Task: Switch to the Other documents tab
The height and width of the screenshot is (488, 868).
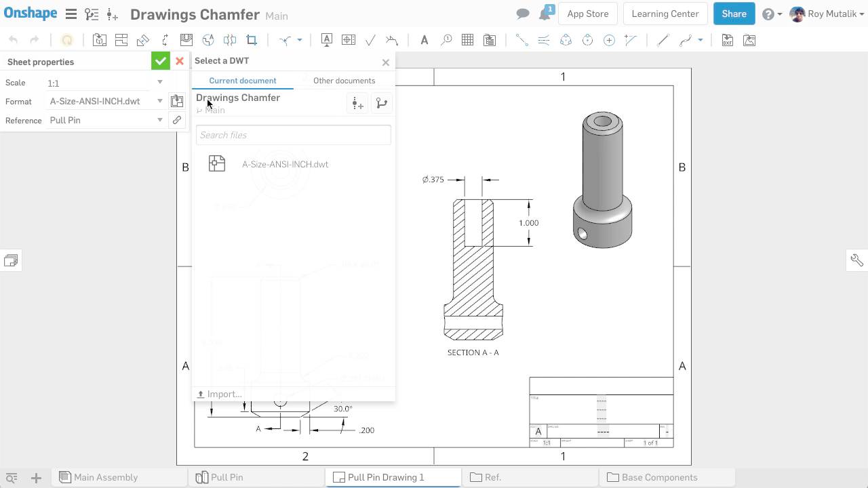Action: point(344,81)
